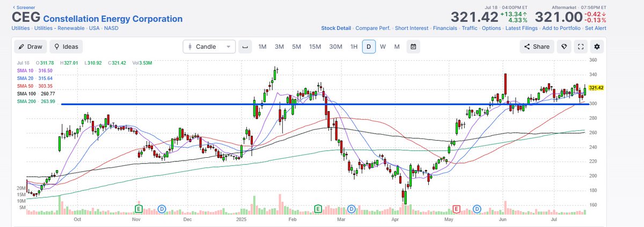Open the Stock Detail view
Image resolution: width=644 pixels, height=227 pixels.
pyautogui.click(x=336, y=27)
